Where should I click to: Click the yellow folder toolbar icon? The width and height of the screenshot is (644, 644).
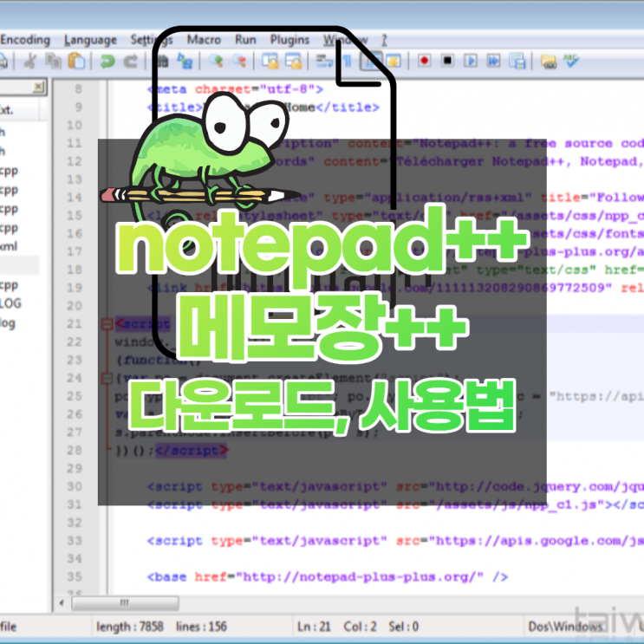pyautogui.click(x=549, y=62)
